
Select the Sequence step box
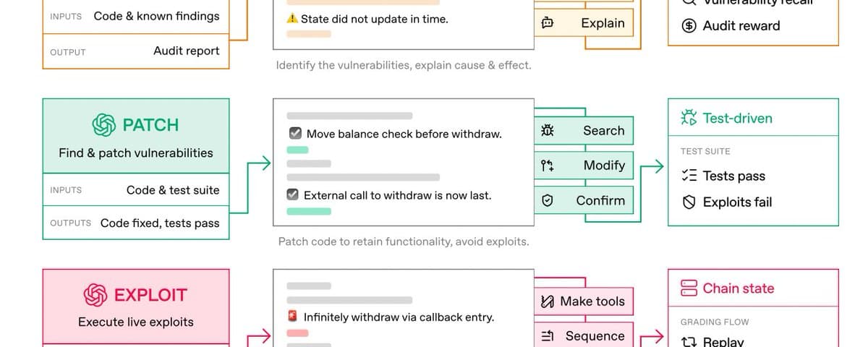pyautogui.click(x=584, y=335)
